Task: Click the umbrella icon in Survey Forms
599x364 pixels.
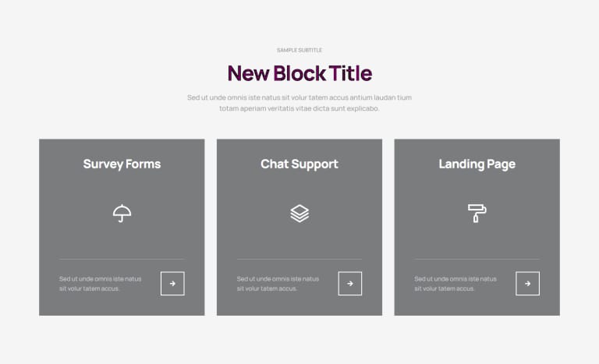Action: click(122, 213)
